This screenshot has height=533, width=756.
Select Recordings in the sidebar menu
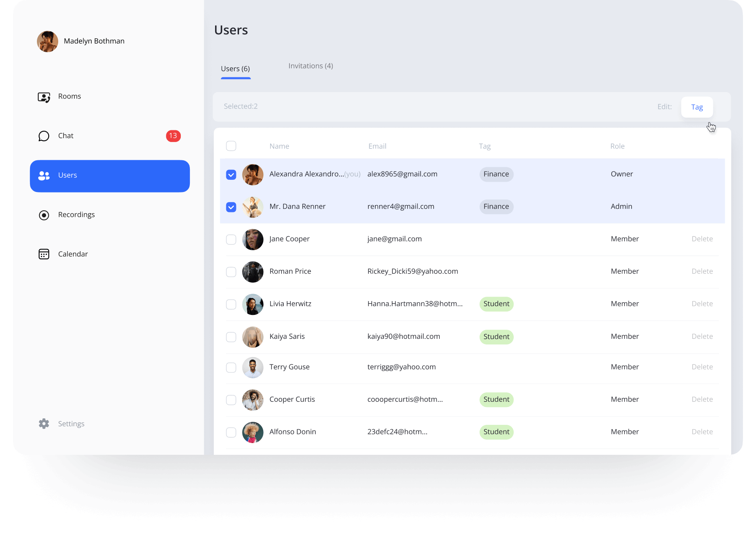[76, 215]
